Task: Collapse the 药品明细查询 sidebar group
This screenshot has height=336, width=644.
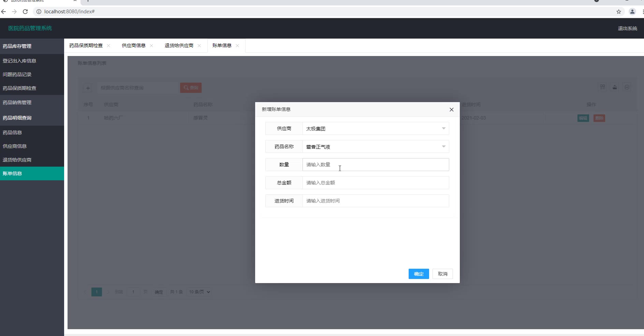Action: (32, 118)
